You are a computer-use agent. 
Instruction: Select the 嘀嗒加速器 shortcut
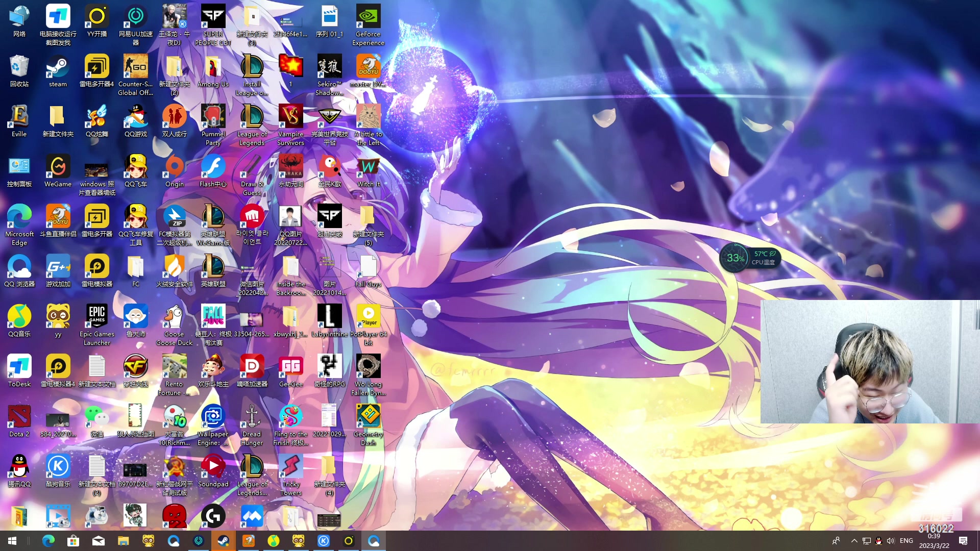pyautogui.click(x=252, y=371)
